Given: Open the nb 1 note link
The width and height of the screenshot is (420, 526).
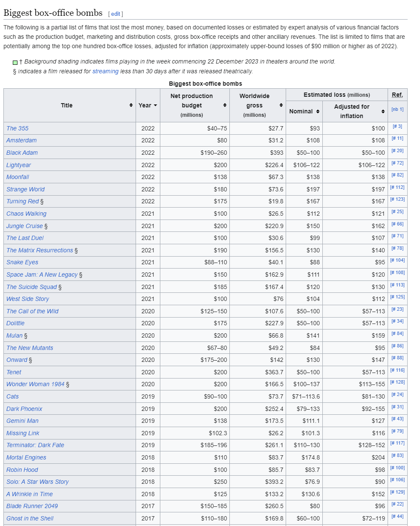Looking at the screenshot, I should pos(397,110).
